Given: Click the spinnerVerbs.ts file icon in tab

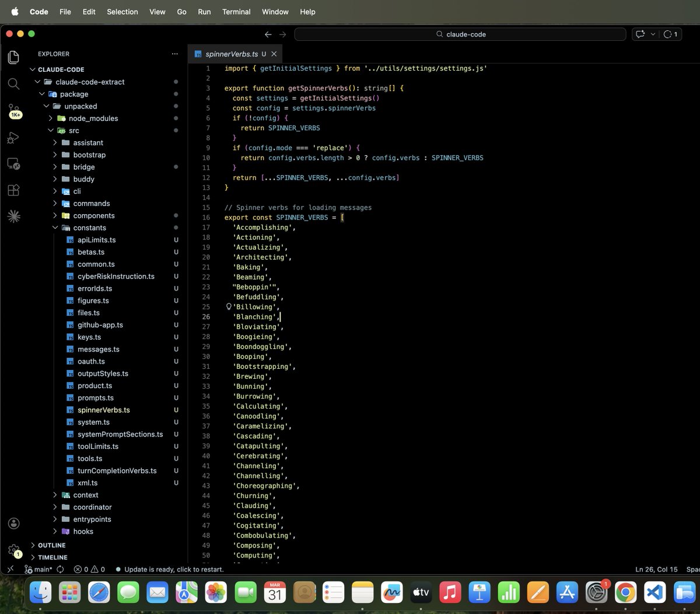Looking at the screenshot, I should point(198,54).
